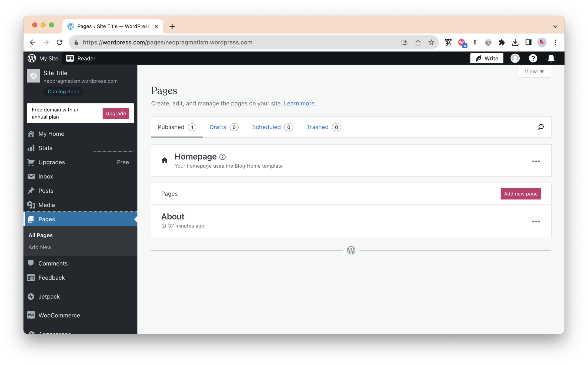The width and height of the screenshot is (588, 365).
Task: Open Jetpack from the sidebar
Action: click(49, 296)
